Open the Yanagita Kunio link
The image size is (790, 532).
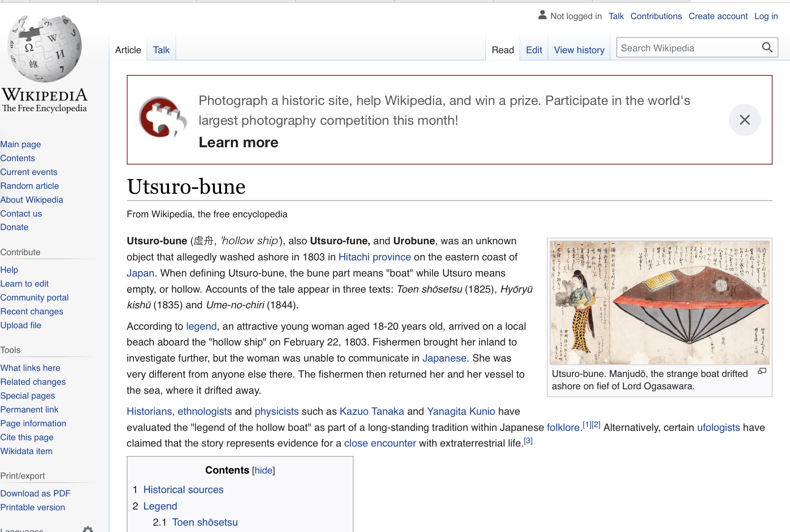(x=461, y=411)
